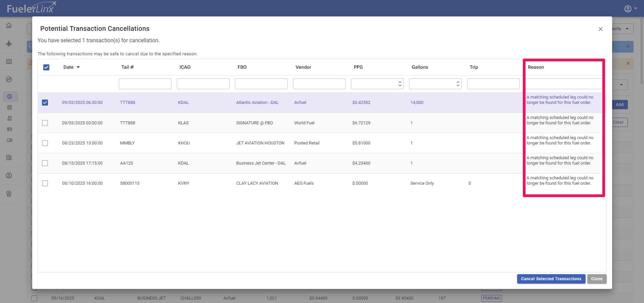
Task: Click the gray Close button
Action: click(597, 279)
